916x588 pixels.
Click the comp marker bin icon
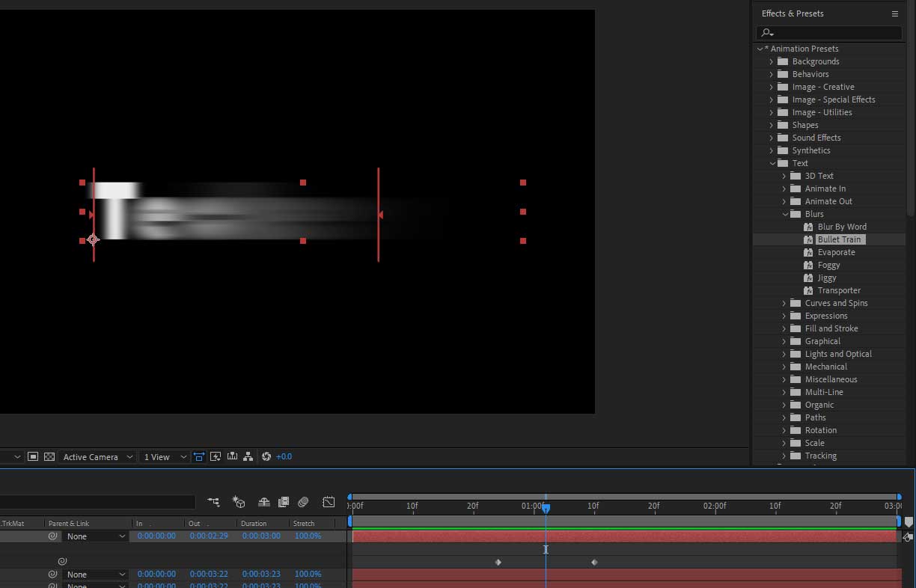point(909,522)
